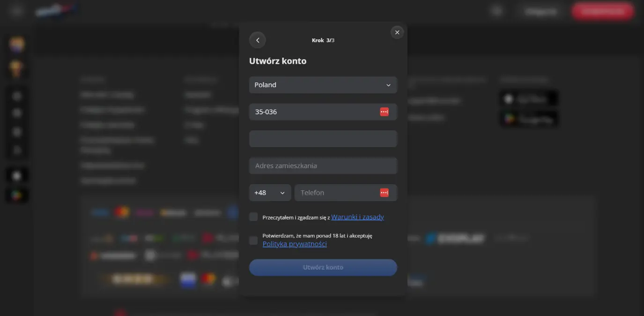Image resolution: width=644 pixels, height=316 pixels.
Task: Click red autofill icon in postal code field
Action: pyautogui.click(x=384, y=112)
